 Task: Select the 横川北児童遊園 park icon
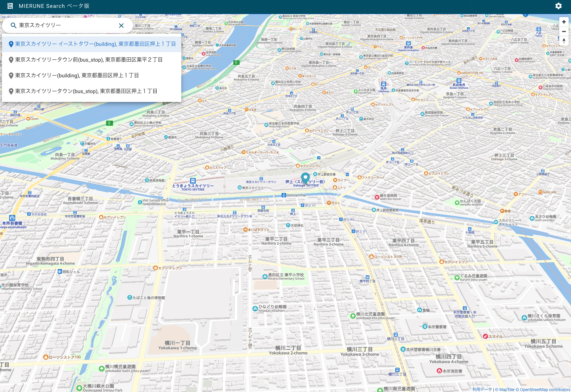point(353,316)
